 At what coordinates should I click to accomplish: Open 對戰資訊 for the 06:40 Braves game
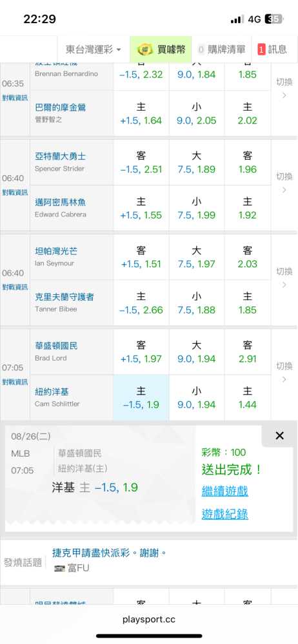tap(15, 192)
